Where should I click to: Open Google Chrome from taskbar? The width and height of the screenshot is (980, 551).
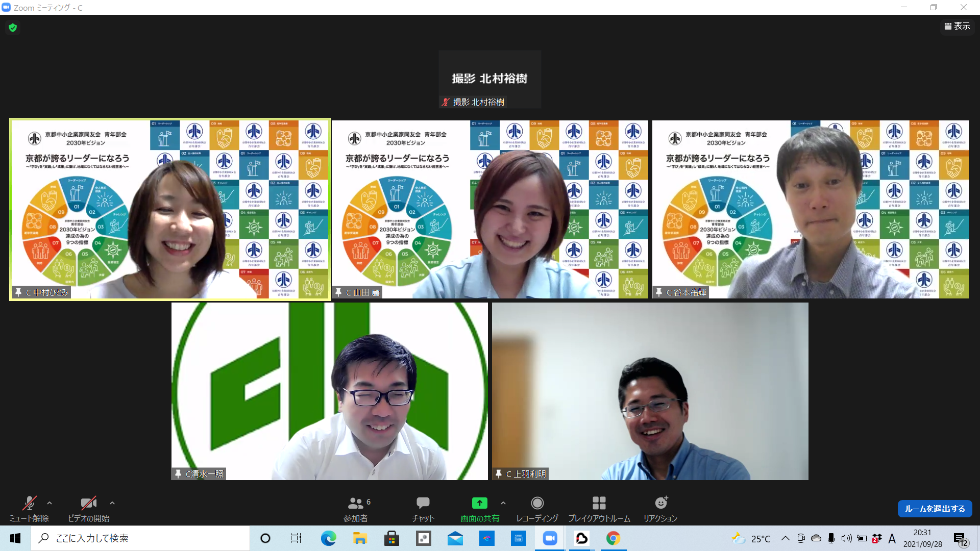click(613, 538)
